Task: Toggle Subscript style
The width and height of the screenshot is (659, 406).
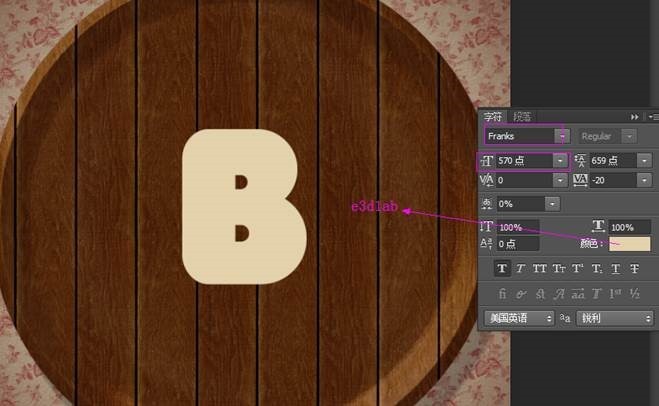Action: [597, 268]
